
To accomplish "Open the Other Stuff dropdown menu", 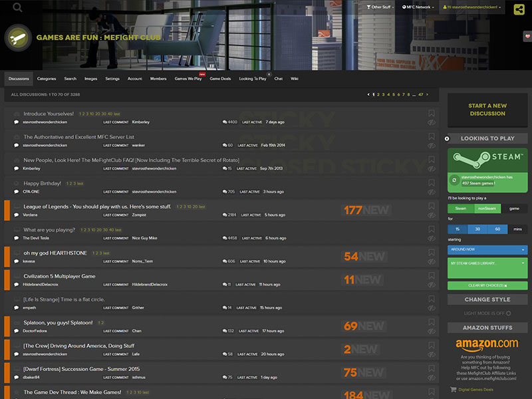I will (x=380, y=7).
